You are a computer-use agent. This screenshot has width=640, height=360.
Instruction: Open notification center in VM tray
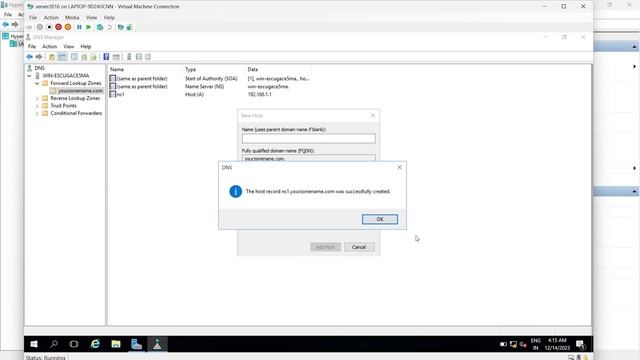click(580, 344)
